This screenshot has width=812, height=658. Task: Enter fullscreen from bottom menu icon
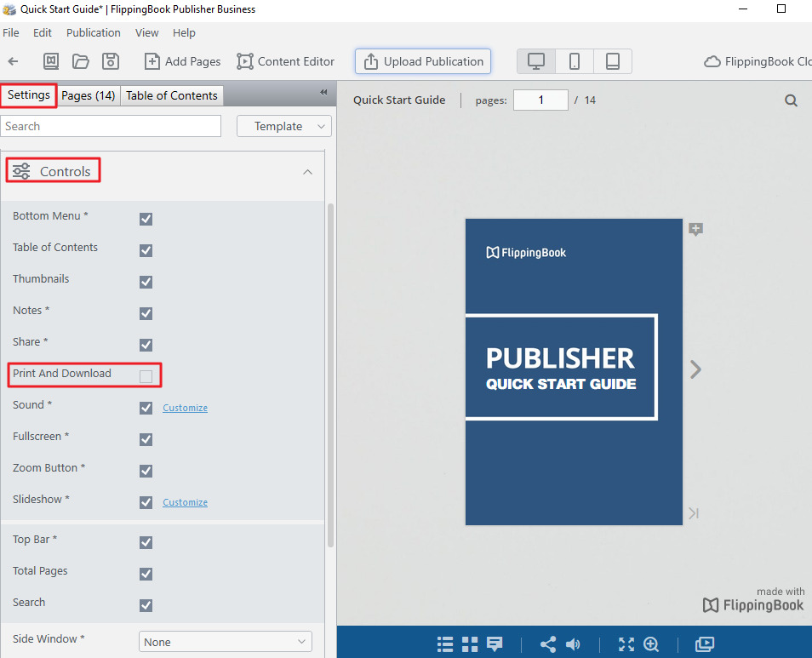click(x=626, y=644)
